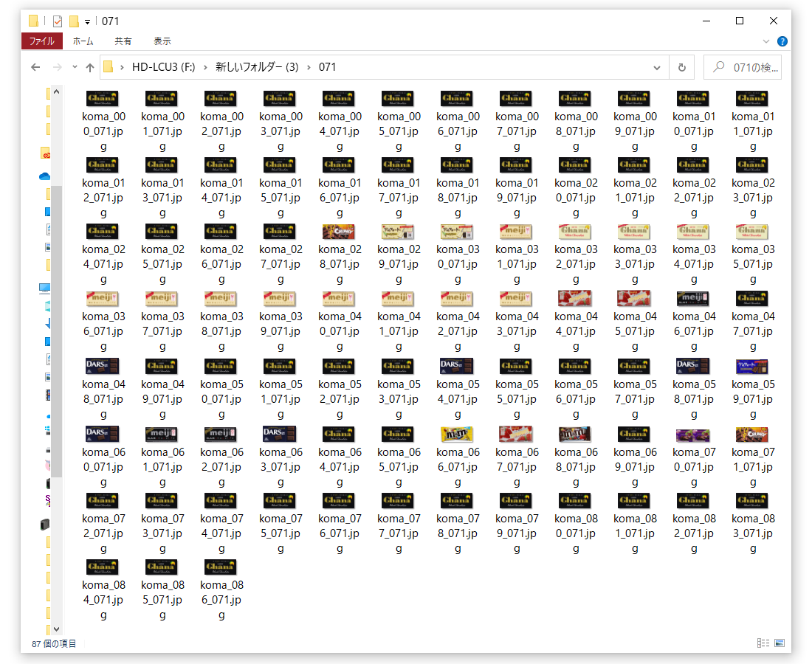Viewport: 812px width, 664px height.
Task: Open the 共有 ribbon tab
Action: 123,41
